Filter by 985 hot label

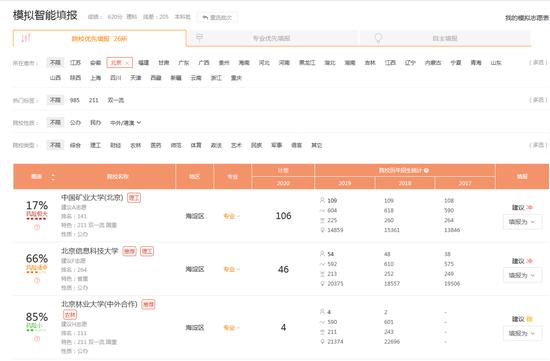75,100
